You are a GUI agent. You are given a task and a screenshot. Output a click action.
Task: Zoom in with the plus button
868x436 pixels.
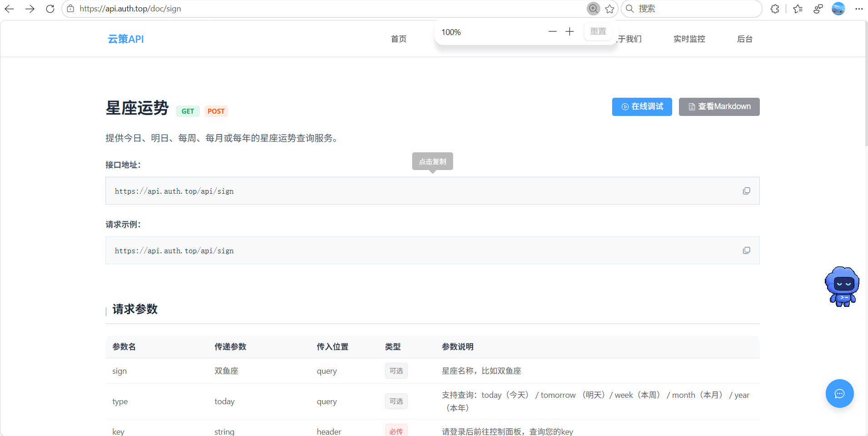(569, 31)
